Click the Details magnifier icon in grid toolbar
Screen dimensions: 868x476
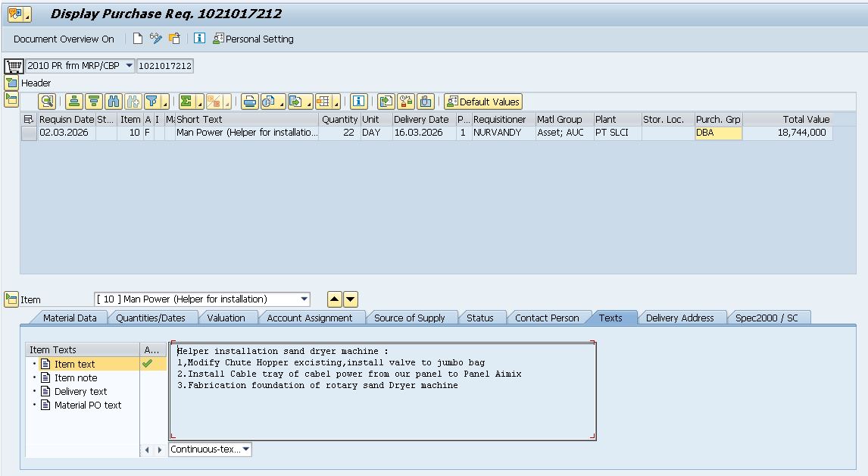point(47,102)
